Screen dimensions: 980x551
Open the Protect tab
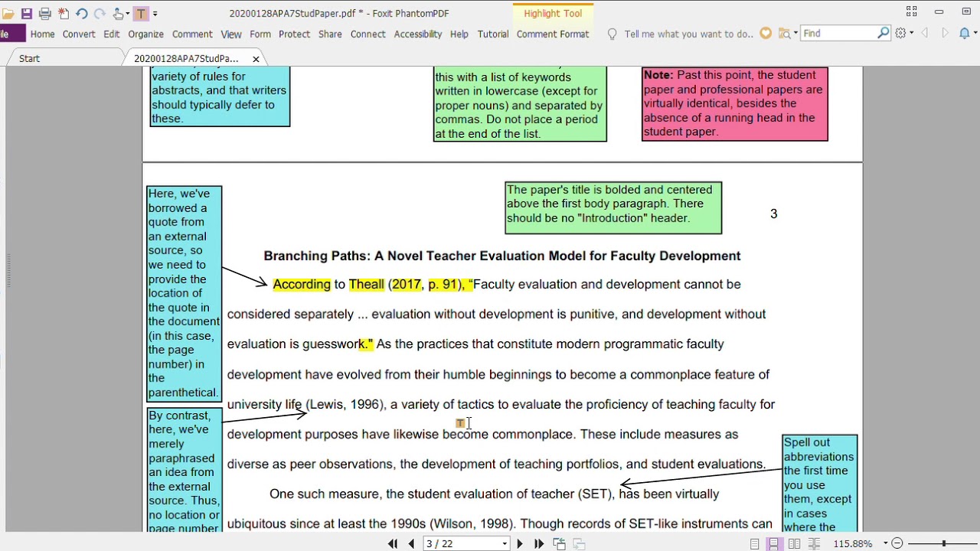point(294,34)
